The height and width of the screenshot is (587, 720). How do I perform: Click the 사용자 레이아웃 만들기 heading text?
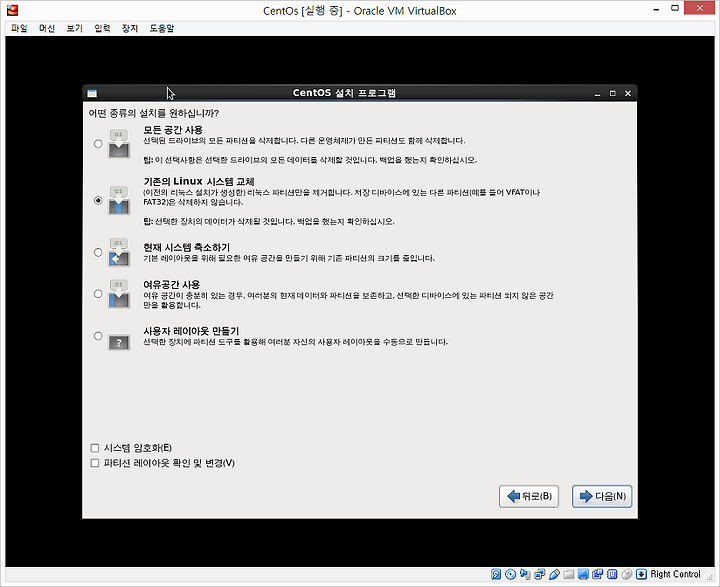(191, 331)
